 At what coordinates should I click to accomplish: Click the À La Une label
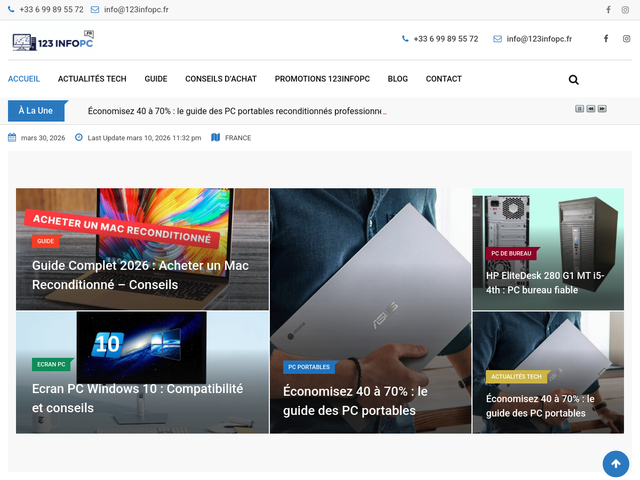tap(36, 111)
